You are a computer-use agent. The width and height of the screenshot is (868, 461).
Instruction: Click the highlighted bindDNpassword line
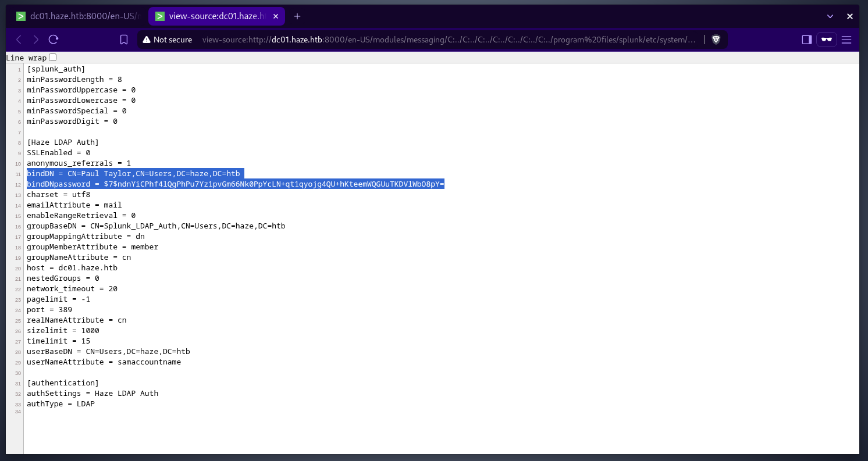235,184
